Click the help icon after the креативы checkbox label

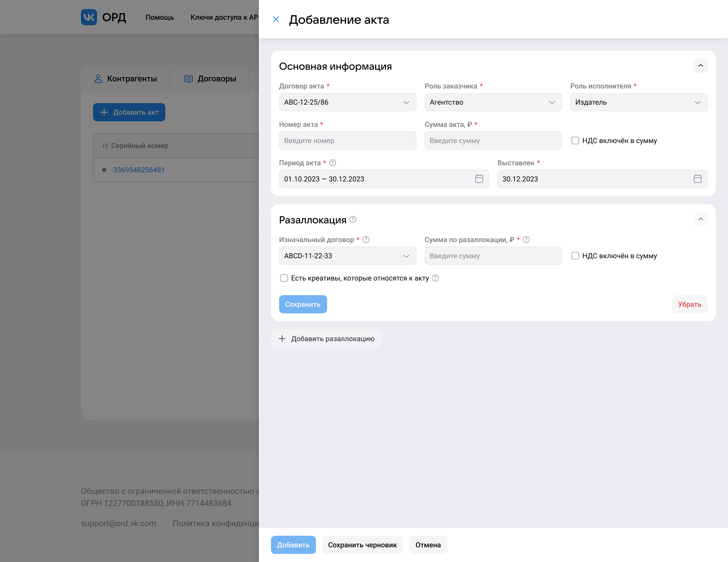tap(435, 278)
